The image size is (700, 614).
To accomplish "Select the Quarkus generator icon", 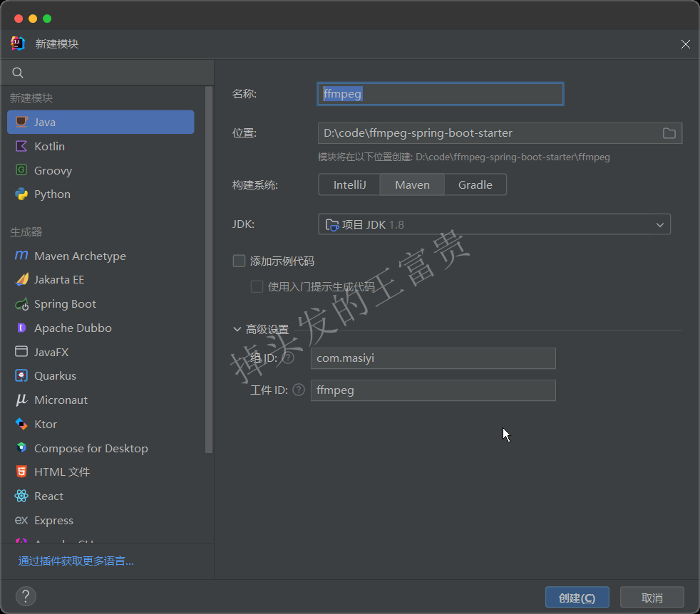I will 21,375.
